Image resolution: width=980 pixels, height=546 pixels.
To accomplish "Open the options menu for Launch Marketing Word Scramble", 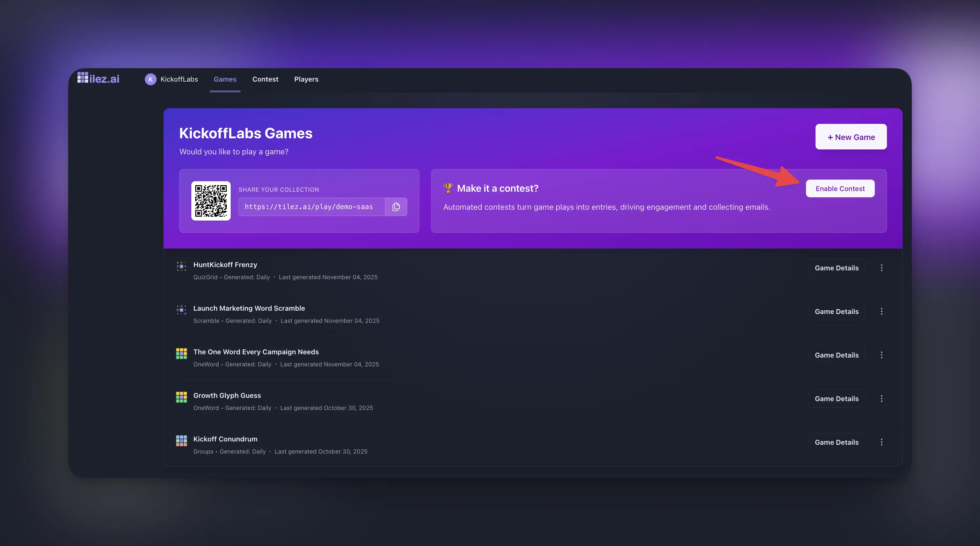I will point(882,311).
